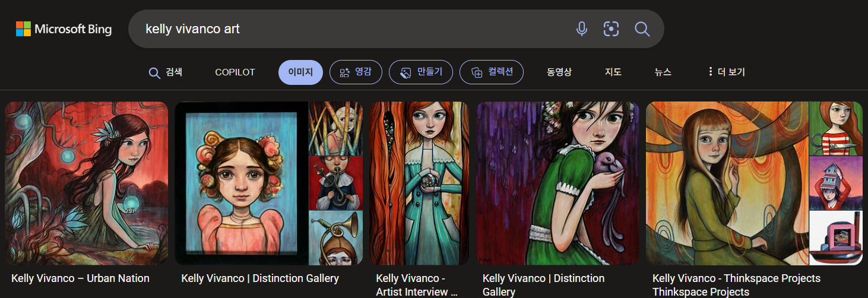Click Kelly Vivanco – Urban Nation caption
The height and width of the screenshot is (298, 868).
click(x=80, y=278)
